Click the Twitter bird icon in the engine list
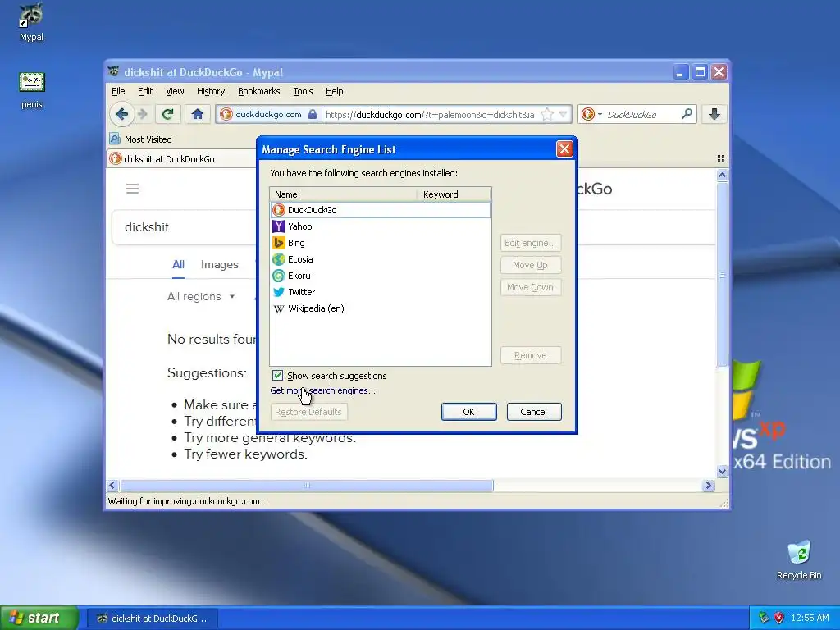Screen dimensions: 840x630 pos(279,292)
